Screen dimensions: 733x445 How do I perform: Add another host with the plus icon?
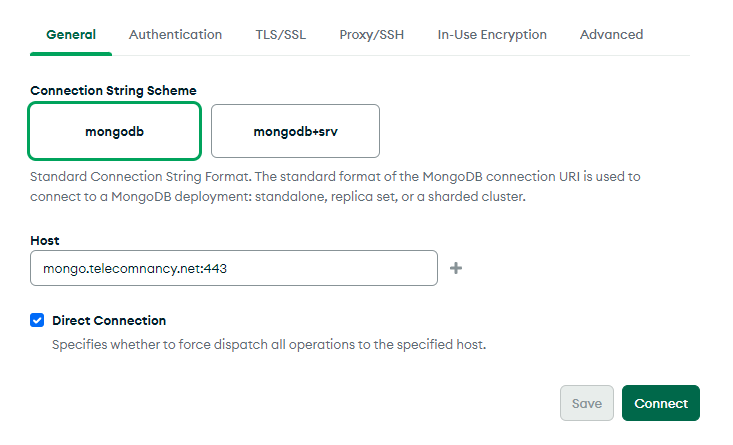click(456, 268)
